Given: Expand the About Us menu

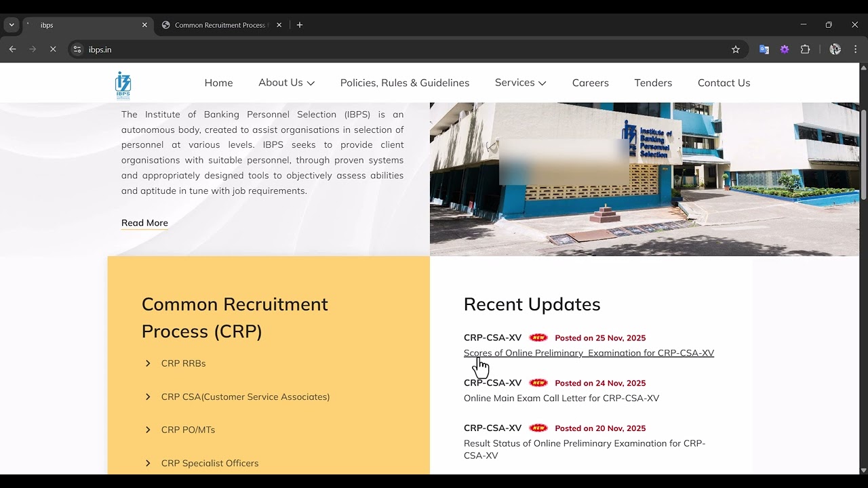Looking at the screenshot, I should coord(286,83).
